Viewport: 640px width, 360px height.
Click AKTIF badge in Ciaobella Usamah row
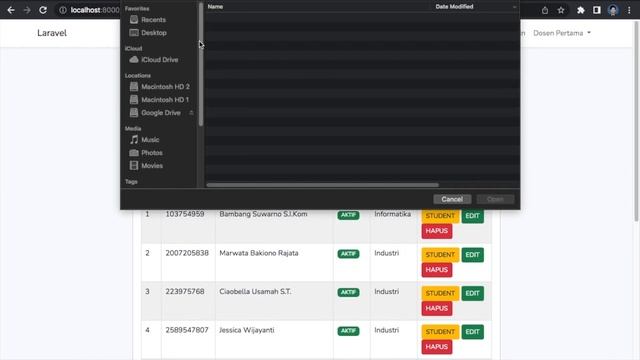tap(348, 292)
